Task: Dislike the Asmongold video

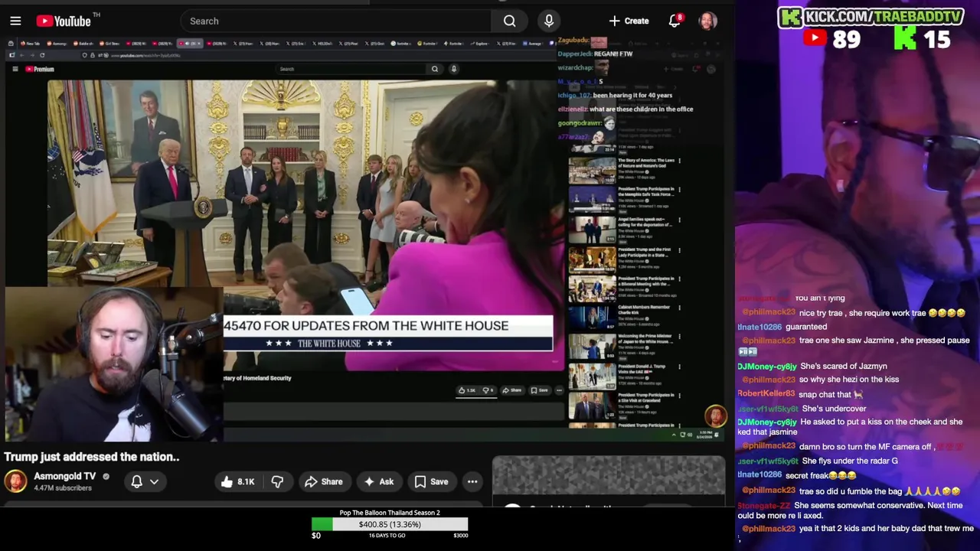Action: coord(277,481)
